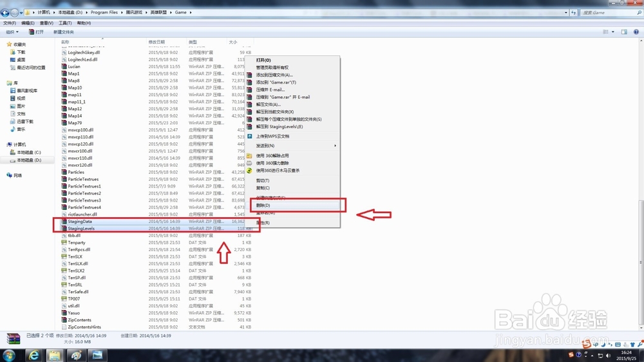Select file msvcp100.dll
This screenshot has width=644, height=362.
(80, 130)
